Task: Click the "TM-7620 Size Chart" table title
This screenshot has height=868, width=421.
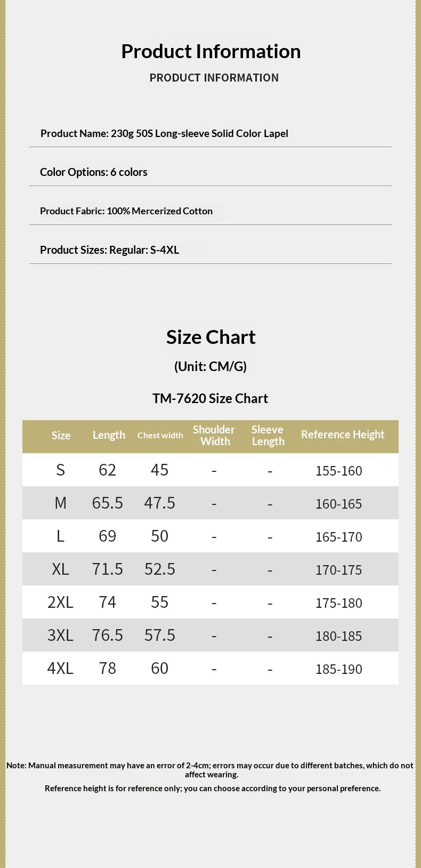Action: click(210, 398)
